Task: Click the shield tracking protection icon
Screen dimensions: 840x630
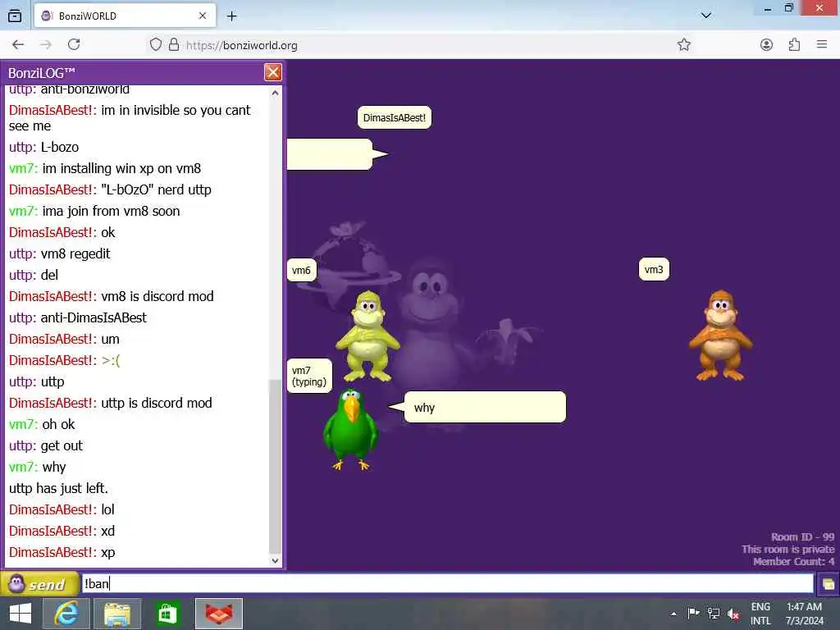Action: coord(155,44)
